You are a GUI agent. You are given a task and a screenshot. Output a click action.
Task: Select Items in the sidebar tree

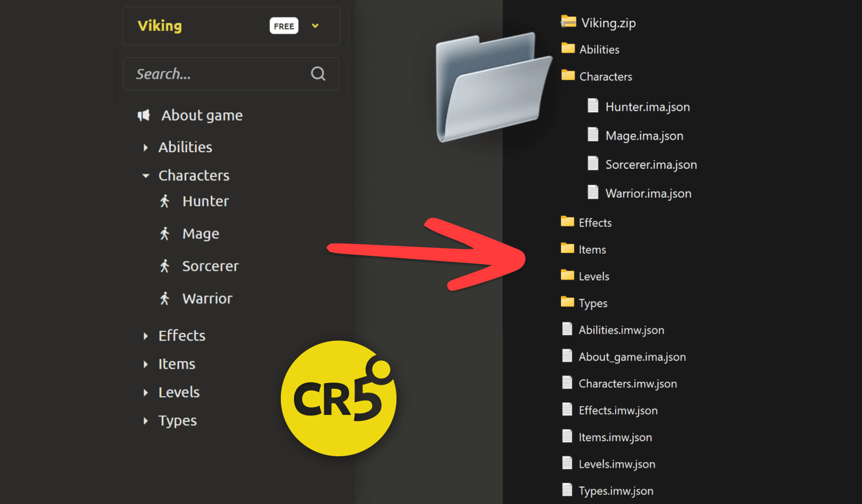point(177,364)
